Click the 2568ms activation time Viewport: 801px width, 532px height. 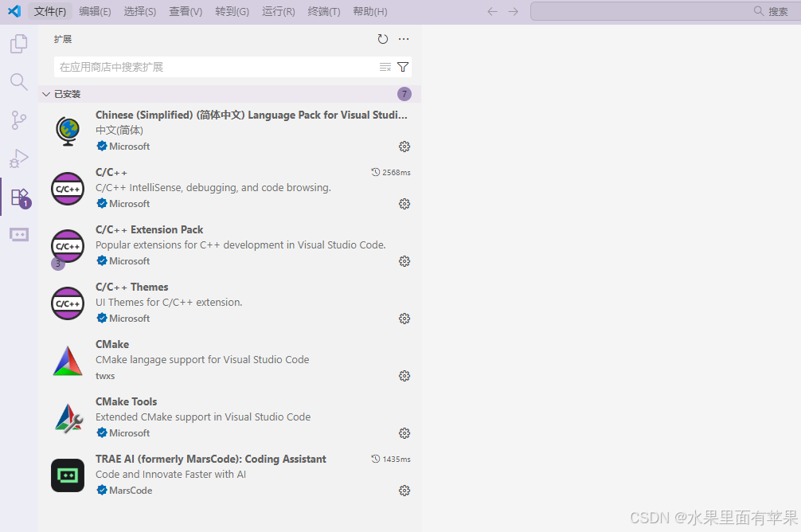(x=391, y=172)
